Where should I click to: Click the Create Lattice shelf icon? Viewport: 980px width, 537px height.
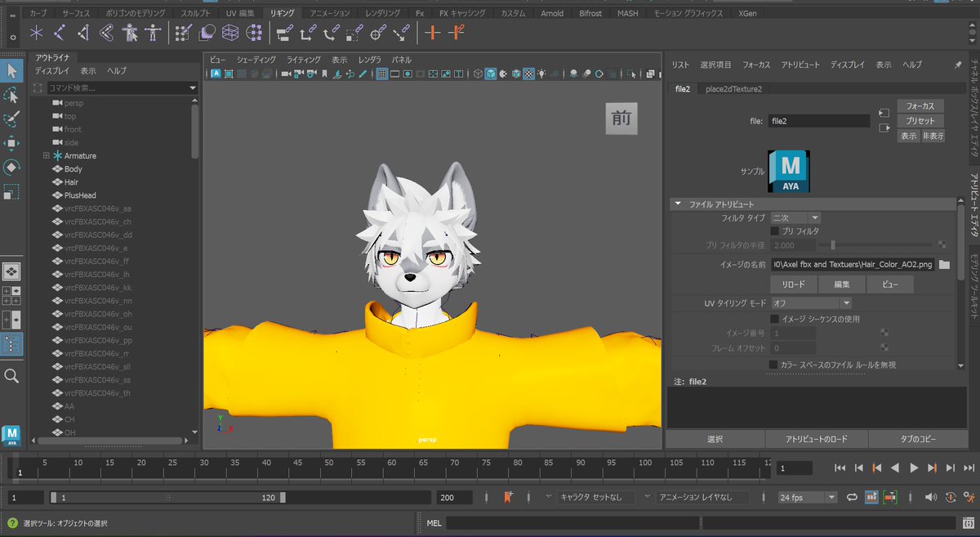[x=230, y=34]
